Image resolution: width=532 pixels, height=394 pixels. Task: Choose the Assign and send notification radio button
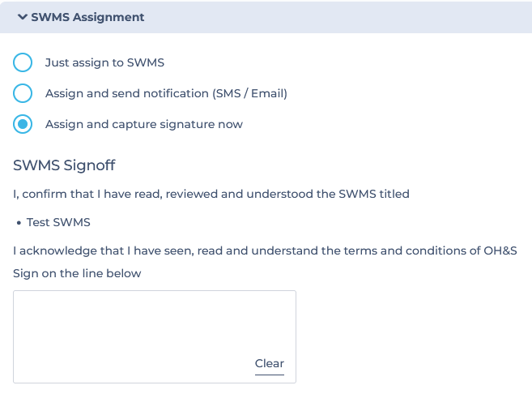click(23, 93)
